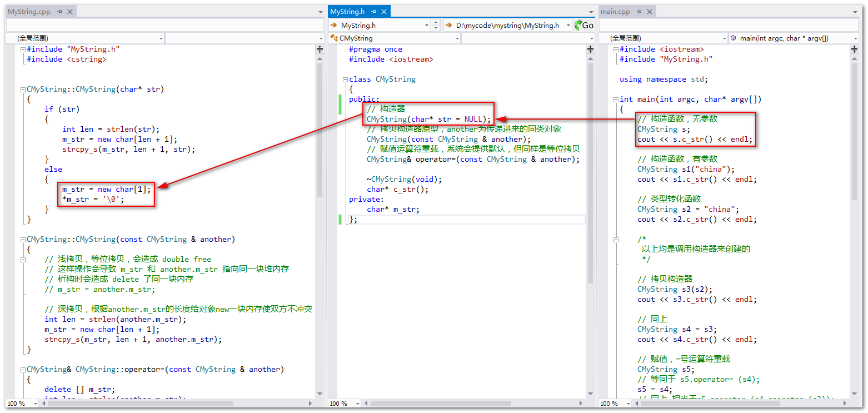This screenshot has width=868, height=413.
Task: Click the top navigation field above MyString.cpp
Action: 165,25
